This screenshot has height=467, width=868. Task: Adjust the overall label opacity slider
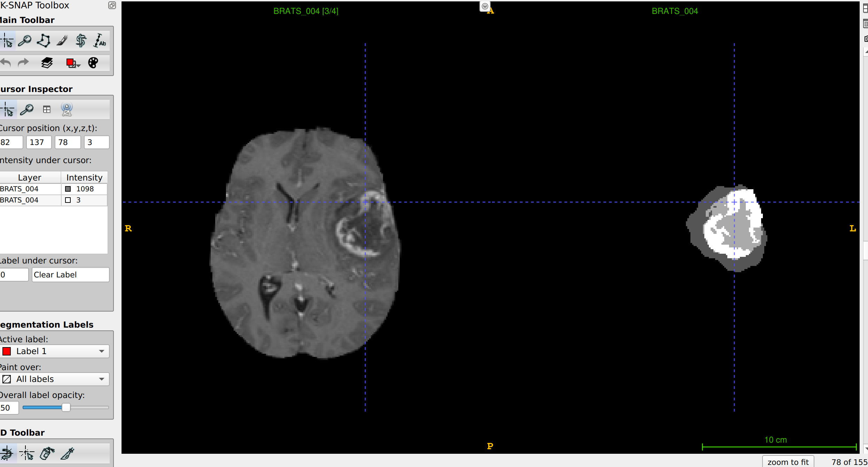(x=66, y=407)
